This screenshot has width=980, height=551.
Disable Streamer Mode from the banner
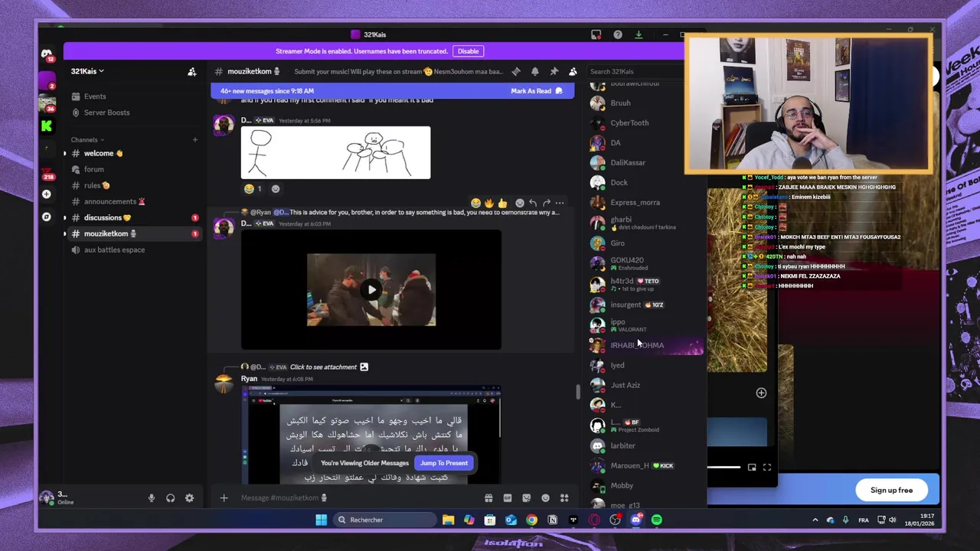[x=468, y=51]
